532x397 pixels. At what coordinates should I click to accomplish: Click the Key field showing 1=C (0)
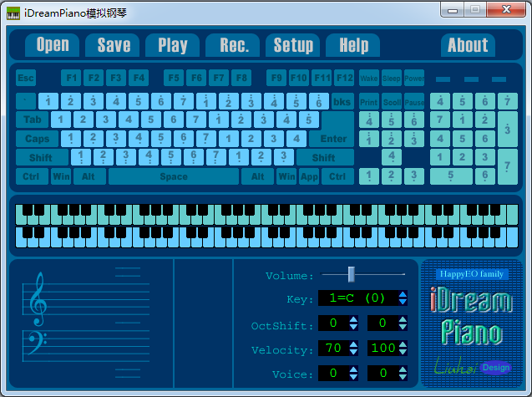tap(357, 298)
